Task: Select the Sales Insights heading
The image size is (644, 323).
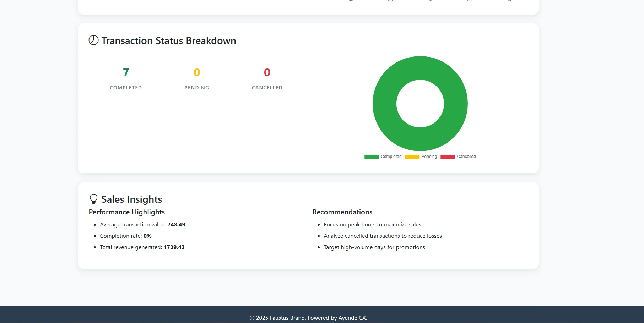Action: 131,199
